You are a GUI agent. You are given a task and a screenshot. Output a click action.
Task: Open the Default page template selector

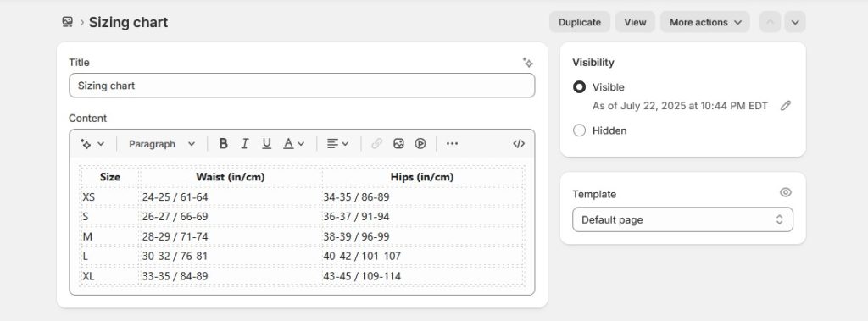682,219
